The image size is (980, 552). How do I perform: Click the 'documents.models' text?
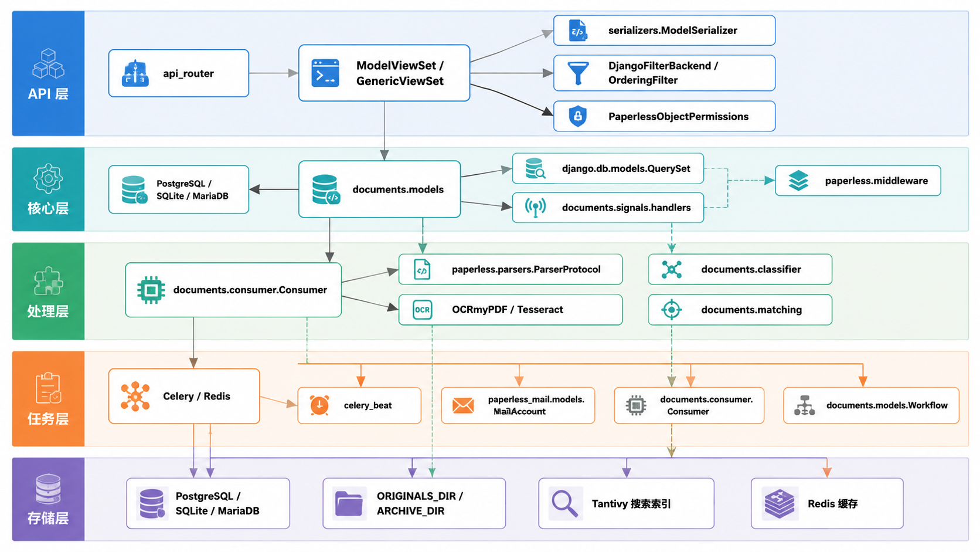tap(398, 189)
